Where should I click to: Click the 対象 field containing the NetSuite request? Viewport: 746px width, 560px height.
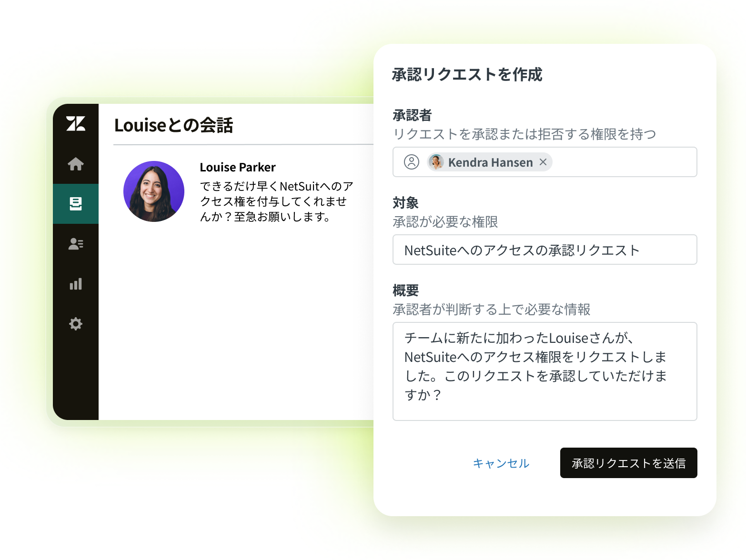(544, 250)
